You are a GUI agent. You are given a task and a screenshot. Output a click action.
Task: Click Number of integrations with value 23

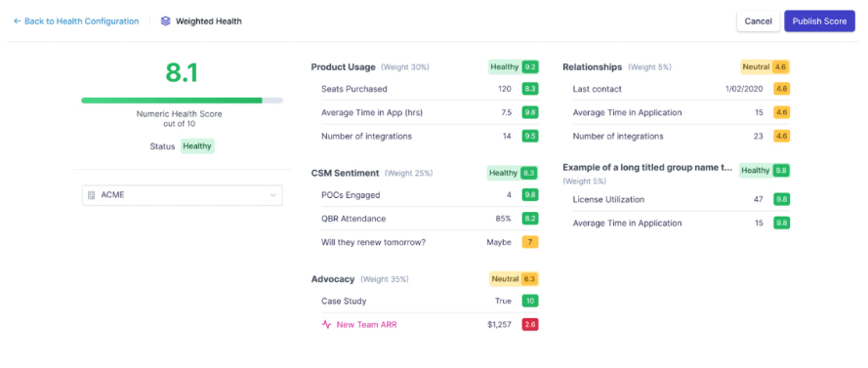click(x=682, y=136)
